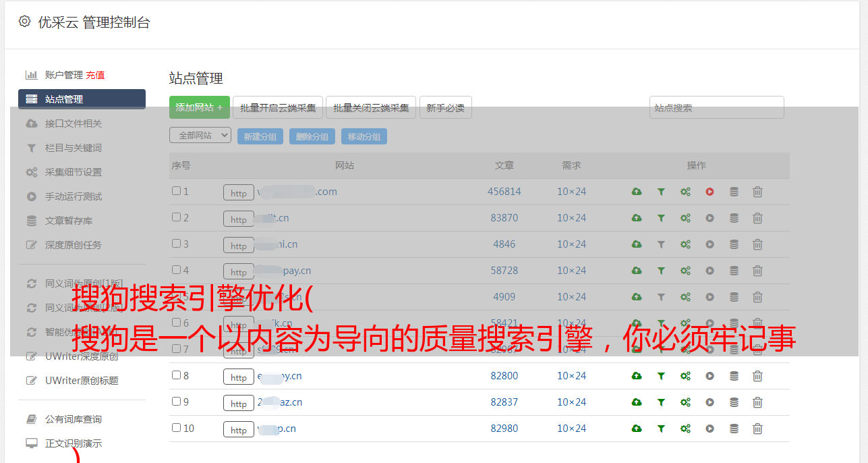Open the database icon in row 10
The width and height of the screenshot is (868, 463).
[x=734, y=429]
